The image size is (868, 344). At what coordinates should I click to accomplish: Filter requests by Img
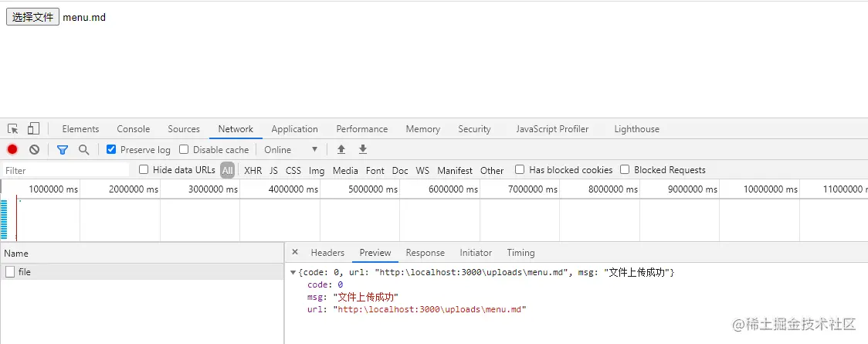click(x=317, y=171)
